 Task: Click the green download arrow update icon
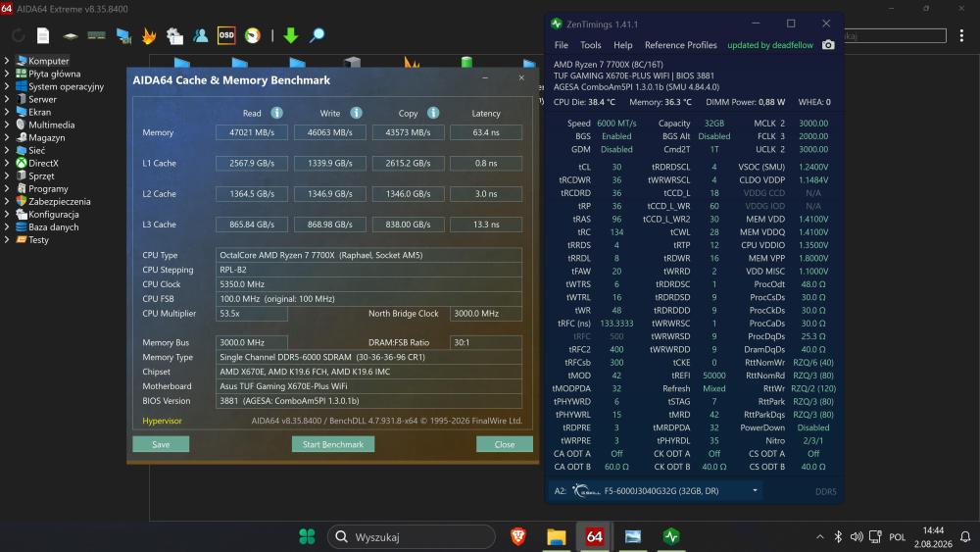(291, 35)
